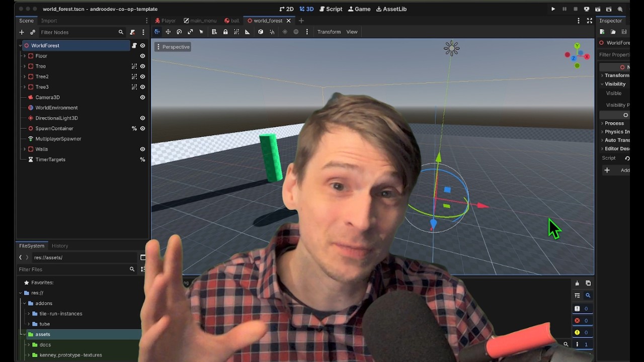Open Tree scene in editor via instance icon
The height and width of the screenshot is (362, 644).
[134, 66]
